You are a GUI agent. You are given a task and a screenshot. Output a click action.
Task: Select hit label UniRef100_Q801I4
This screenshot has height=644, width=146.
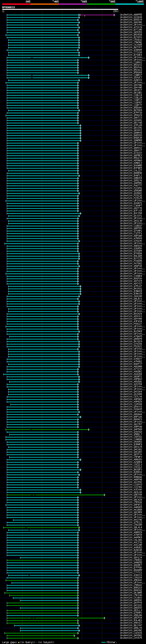click(131, 557)
